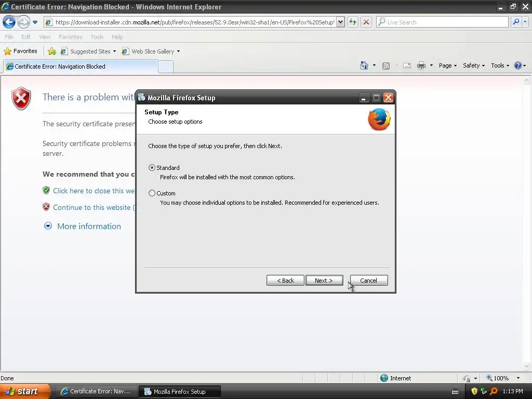Click the Suggested Sites IE page icon
Screen dimensions: 532x399
(64, 51)
